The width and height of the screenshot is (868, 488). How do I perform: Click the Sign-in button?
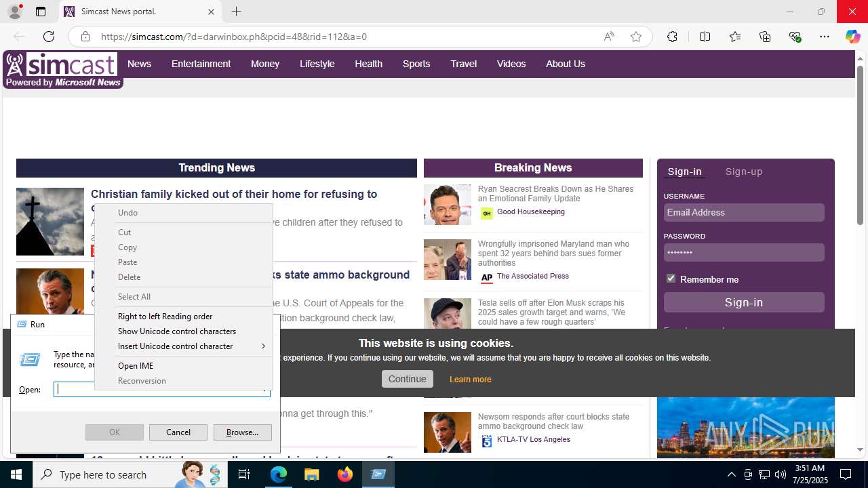744,302
